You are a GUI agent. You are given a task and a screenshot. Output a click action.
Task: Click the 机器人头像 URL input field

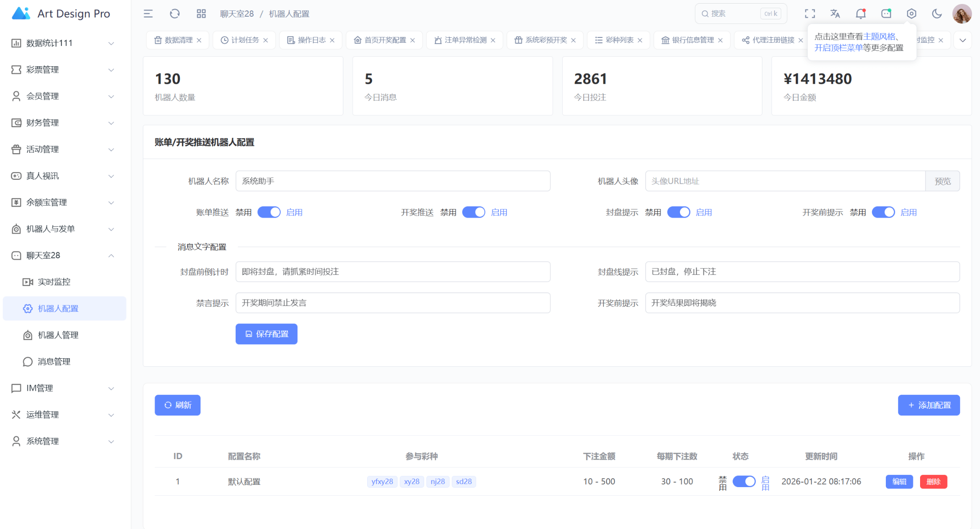[785, 181]
